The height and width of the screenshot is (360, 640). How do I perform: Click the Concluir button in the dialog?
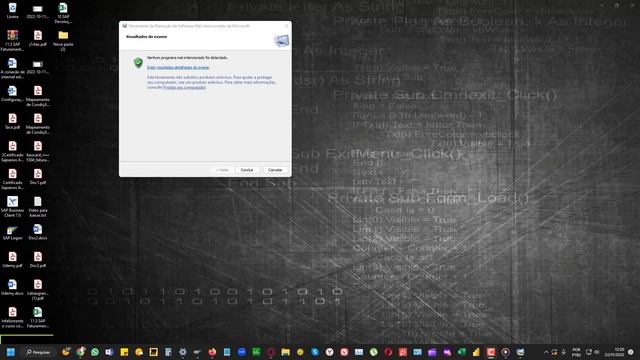point(247,170)
